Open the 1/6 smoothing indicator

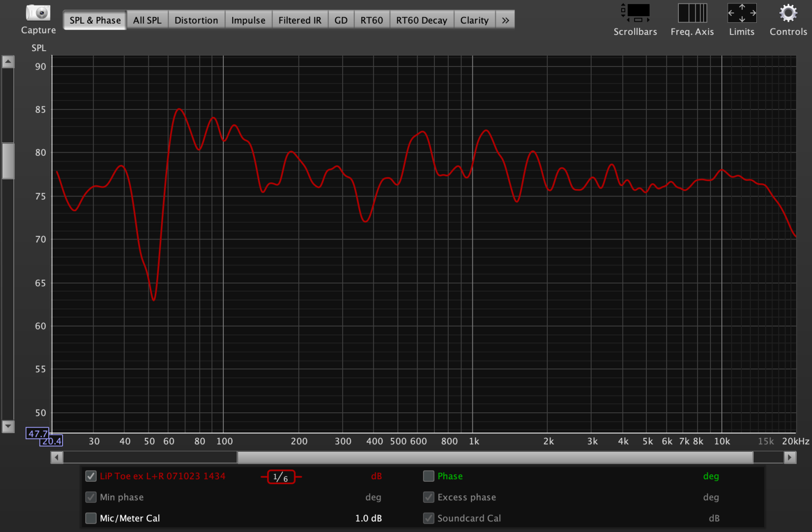pos(281,477)
